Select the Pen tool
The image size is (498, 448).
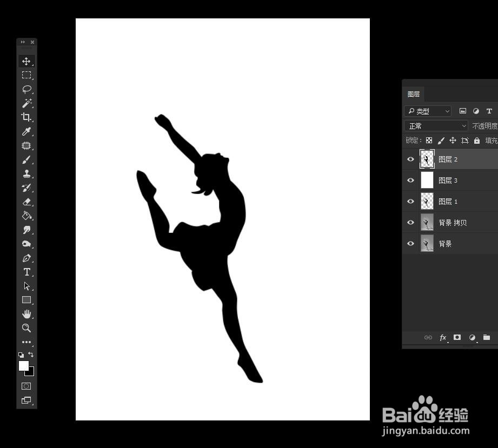tap(26, 258)
